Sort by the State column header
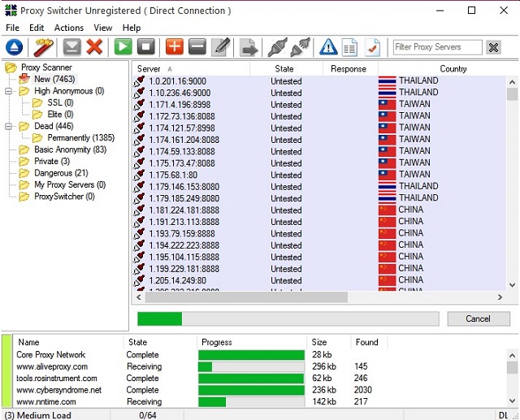Viewport: 520px width, 420px height. coord(286,69)
